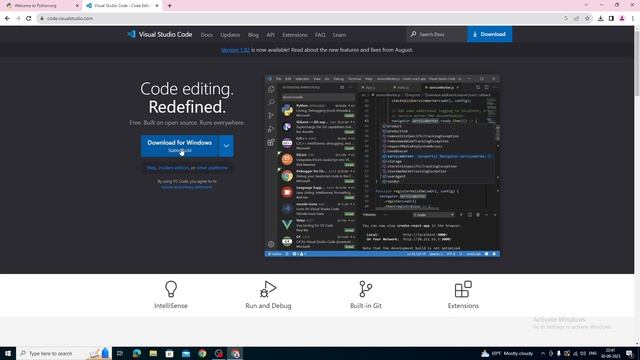Image resolution: width=640 pixels, height=360 pixels.
Task: Click the browser address bar
Action: coord(300,18)
